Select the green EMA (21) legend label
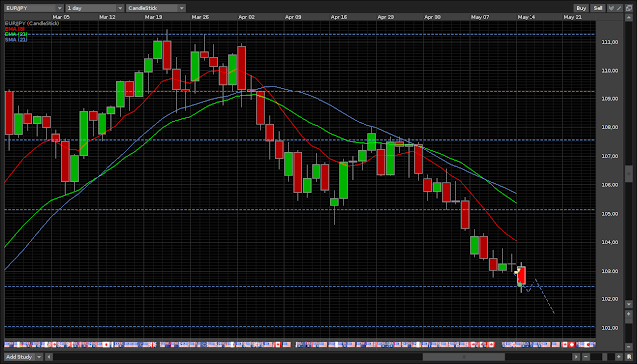The image size is (637, 364). 16,34
